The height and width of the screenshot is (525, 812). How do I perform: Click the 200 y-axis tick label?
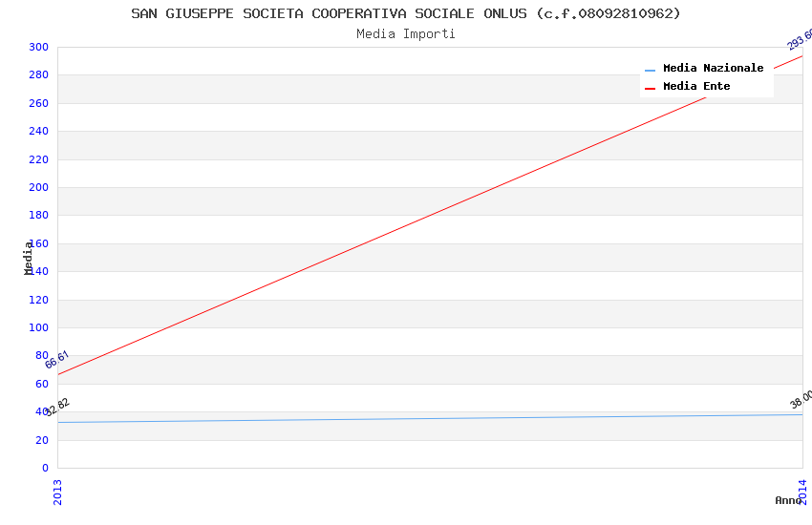pyautogui.click(x=38, y=187)
